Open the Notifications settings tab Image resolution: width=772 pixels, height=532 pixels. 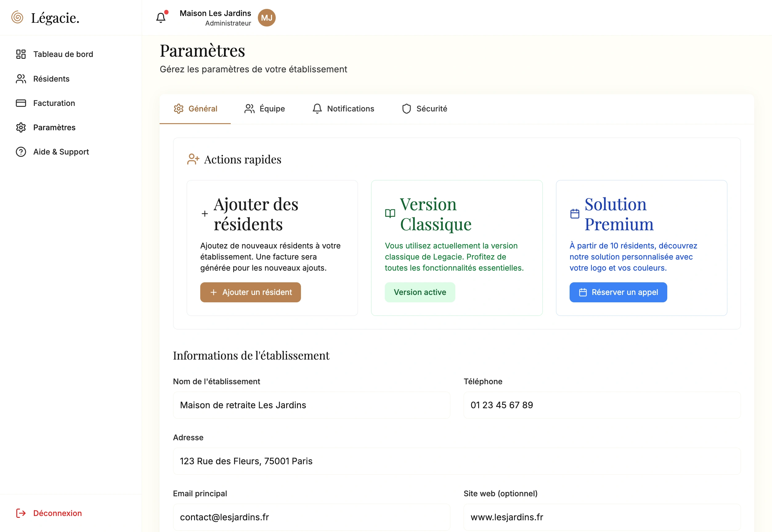click(x=343, y=109)
